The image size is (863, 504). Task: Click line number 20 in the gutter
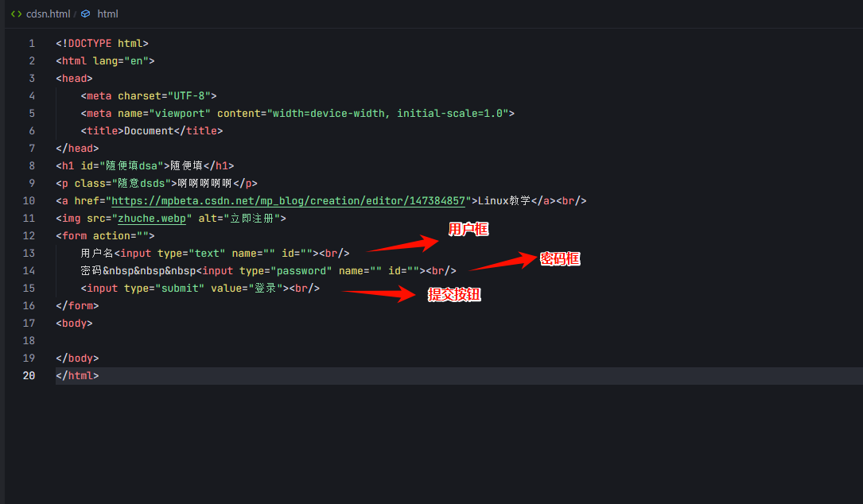click(x=29, y=375)
